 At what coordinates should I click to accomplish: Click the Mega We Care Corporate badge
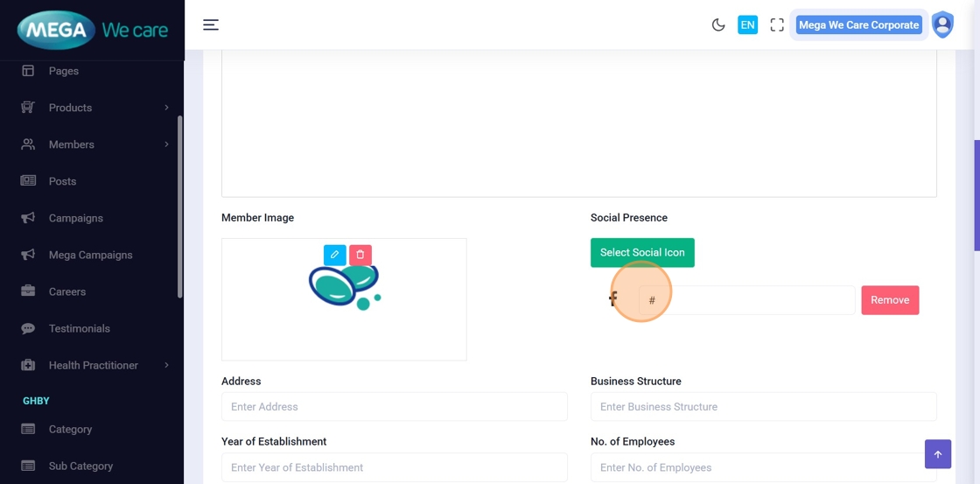[x=858, y=25]
